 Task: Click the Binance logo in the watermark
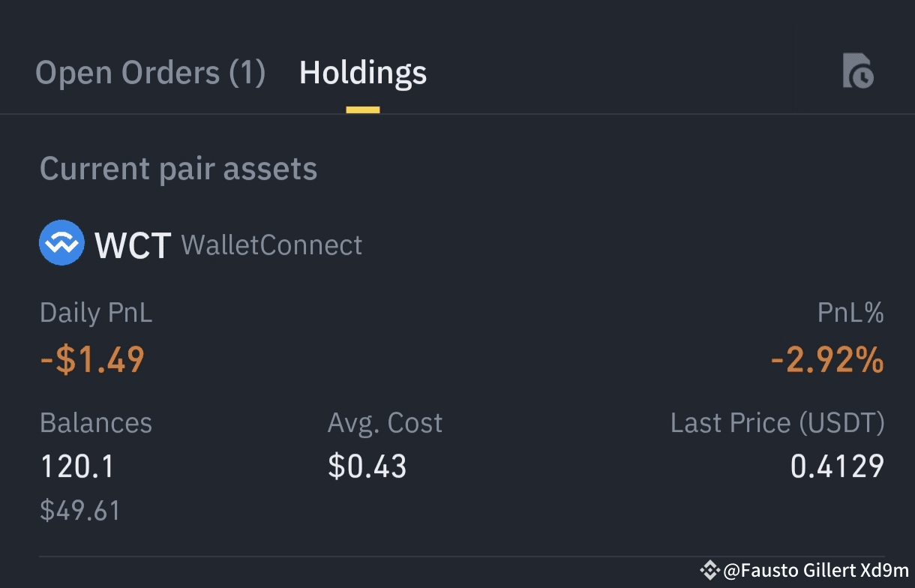tap(709, 571)
